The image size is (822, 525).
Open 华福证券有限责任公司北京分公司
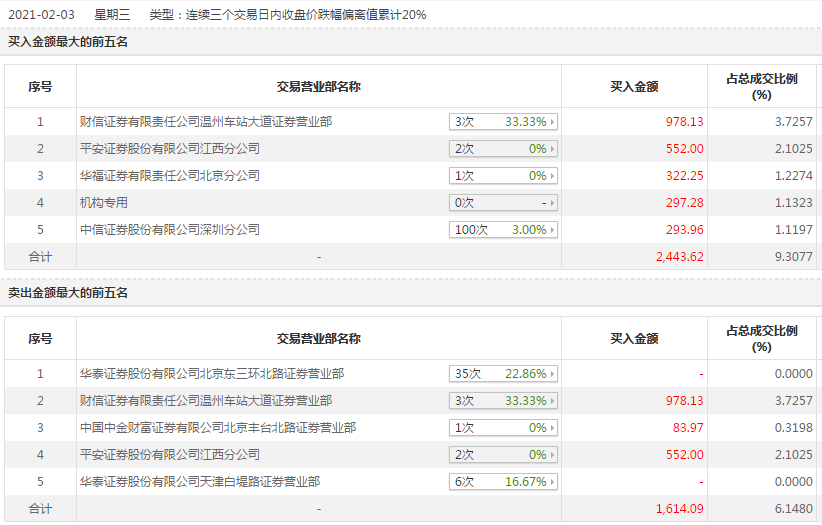click(170, 176)
